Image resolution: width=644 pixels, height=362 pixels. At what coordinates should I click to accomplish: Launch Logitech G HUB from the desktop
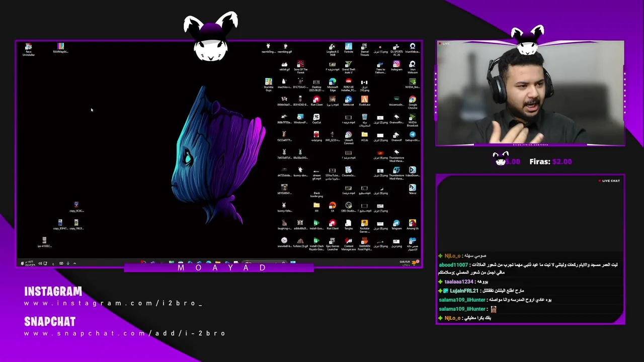point(332,49)
